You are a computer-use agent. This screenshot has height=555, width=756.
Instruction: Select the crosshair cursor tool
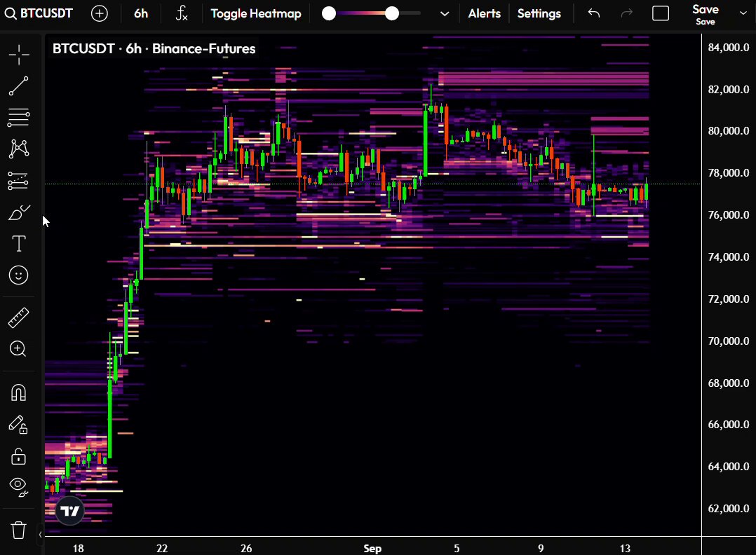[19, 55]
